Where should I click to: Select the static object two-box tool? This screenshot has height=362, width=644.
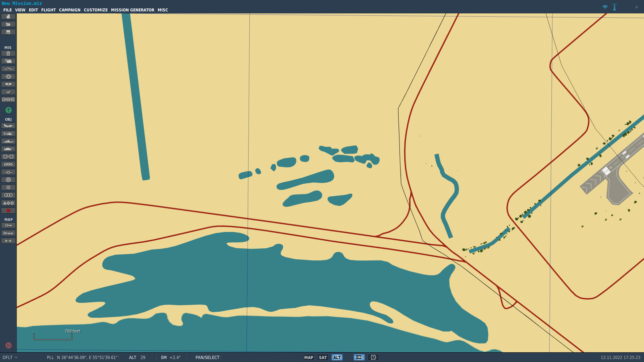tap(8, 157)
